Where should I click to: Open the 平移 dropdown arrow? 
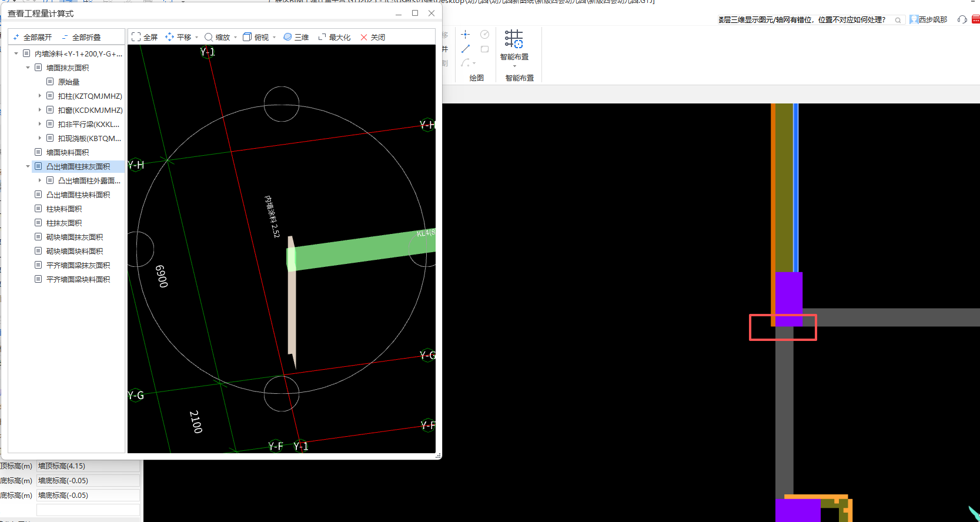coord(197,38)
